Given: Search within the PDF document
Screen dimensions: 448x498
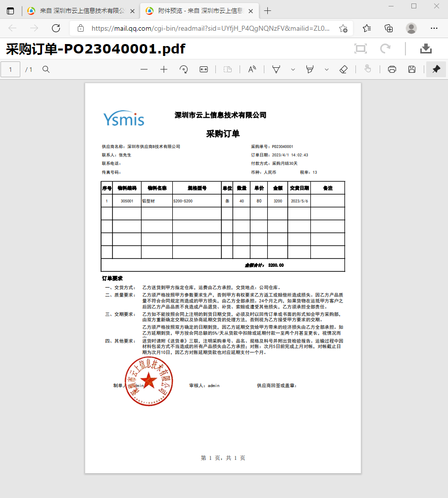Looking at the screenshot, I should [46, 69].
